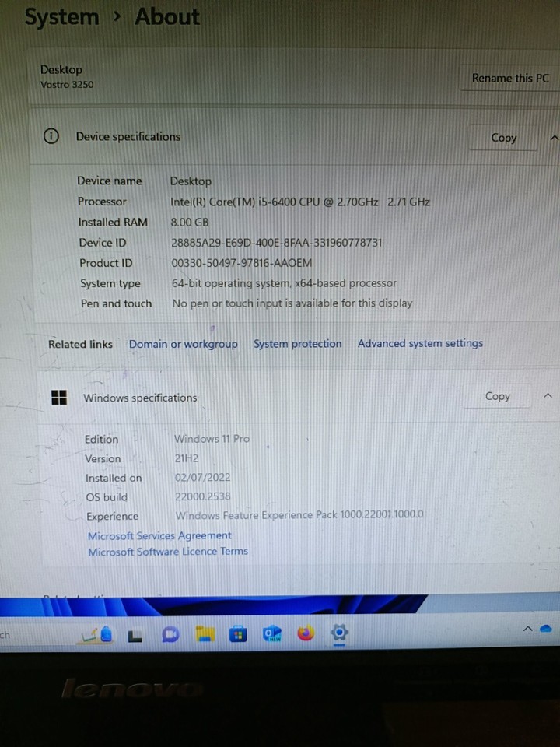Viewport: 560px width, 747px height.
Task: Open System protection link
Action: click(297, 343)
